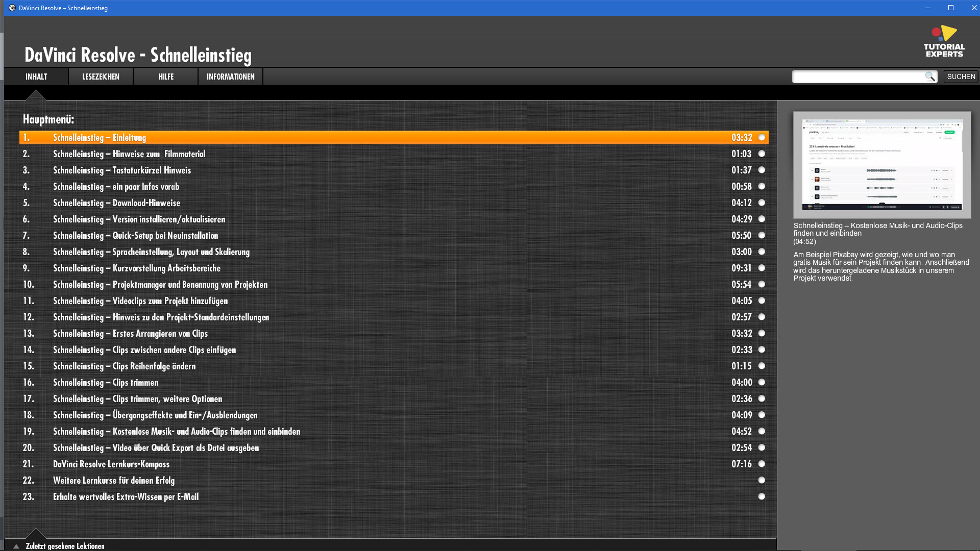The width and height of the screenshot is (980, 551).
Task: Open the Hilfe tab
Action: (x=166, y=77)
